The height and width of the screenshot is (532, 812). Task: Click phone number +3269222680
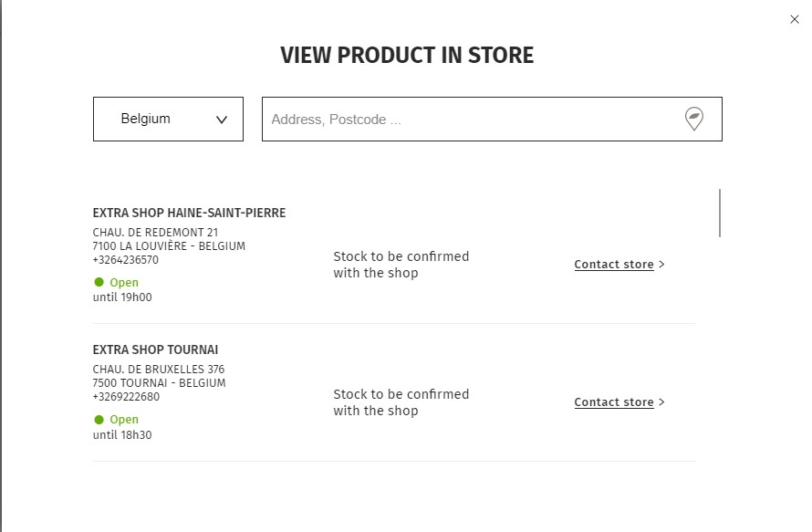pyautogui.click(x=126, y=397)
